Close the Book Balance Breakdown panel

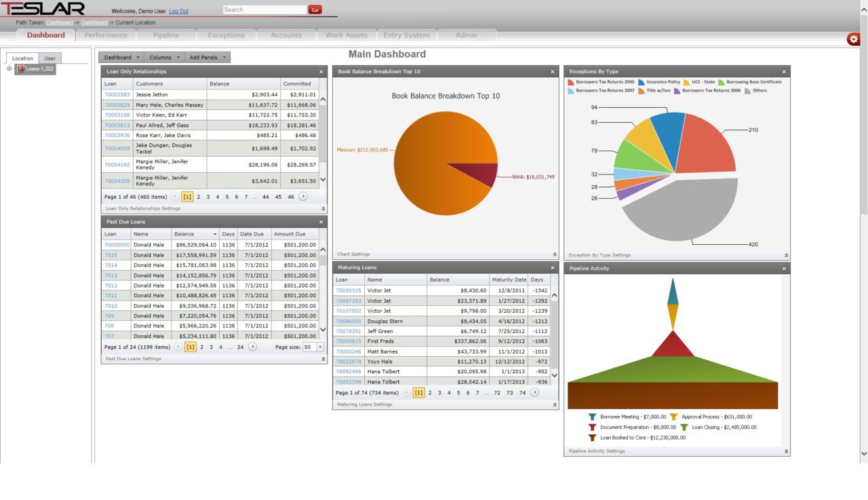[553, 71]
